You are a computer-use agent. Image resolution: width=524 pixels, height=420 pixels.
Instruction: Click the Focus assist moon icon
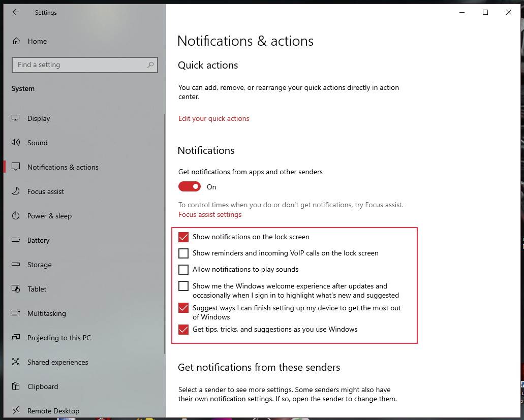click(x=16, y=191)
